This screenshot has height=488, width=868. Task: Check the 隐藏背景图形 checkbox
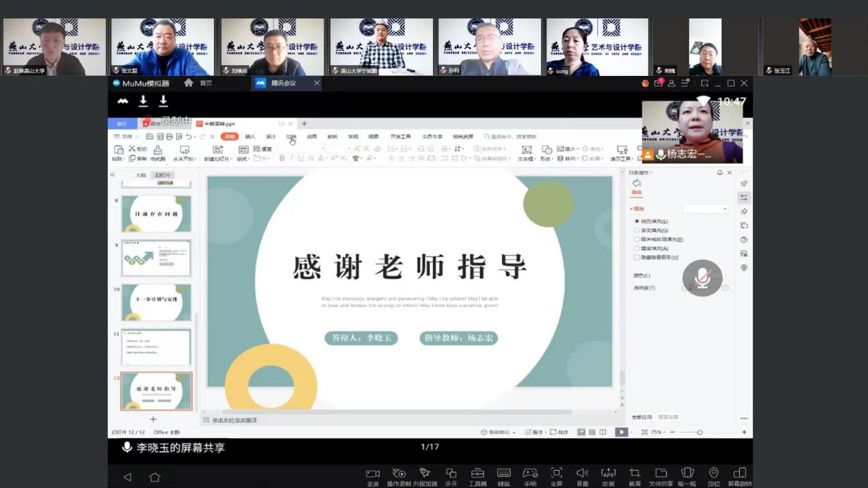637,258
